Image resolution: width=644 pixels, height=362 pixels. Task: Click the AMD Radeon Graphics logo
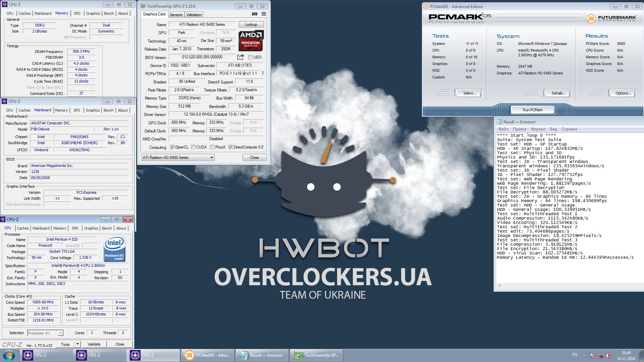[x=251, y=41]
